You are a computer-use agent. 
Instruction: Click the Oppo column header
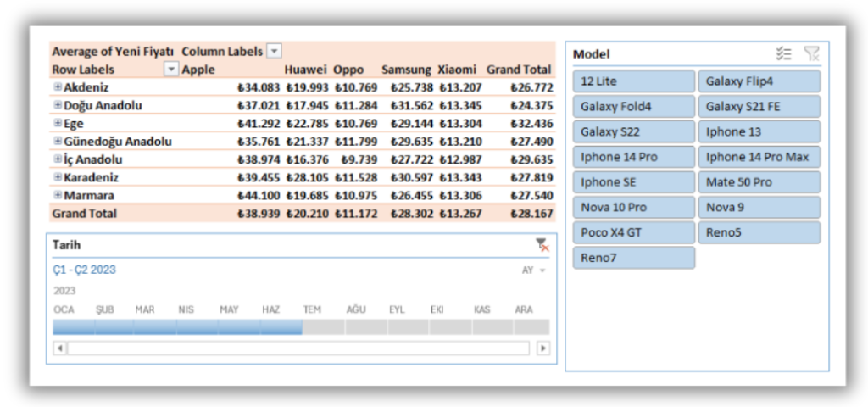pos(348,70)
